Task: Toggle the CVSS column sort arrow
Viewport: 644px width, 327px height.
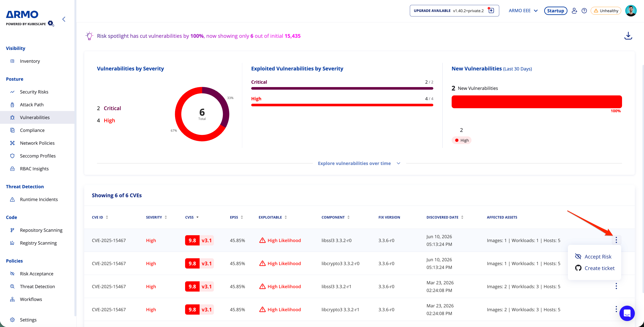Action: [x=197, y=217]
